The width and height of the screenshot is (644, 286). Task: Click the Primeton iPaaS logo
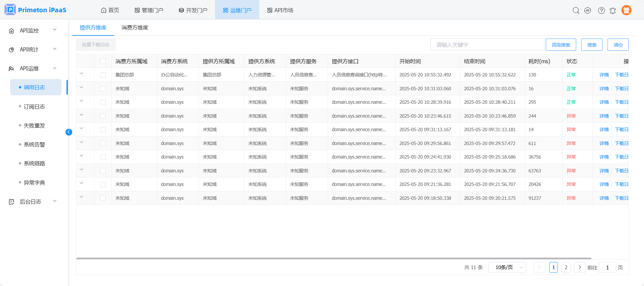click(x=35, y=10)
